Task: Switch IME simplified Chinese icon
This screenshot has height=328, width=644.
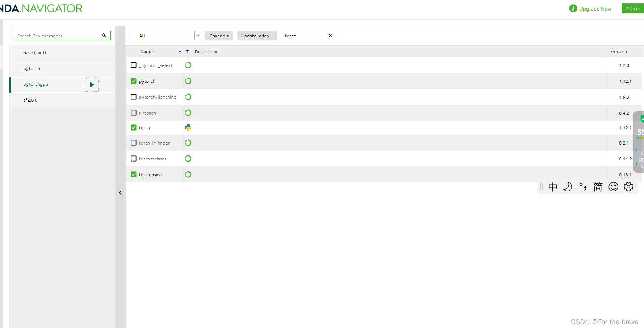Action: click(598, 187)
